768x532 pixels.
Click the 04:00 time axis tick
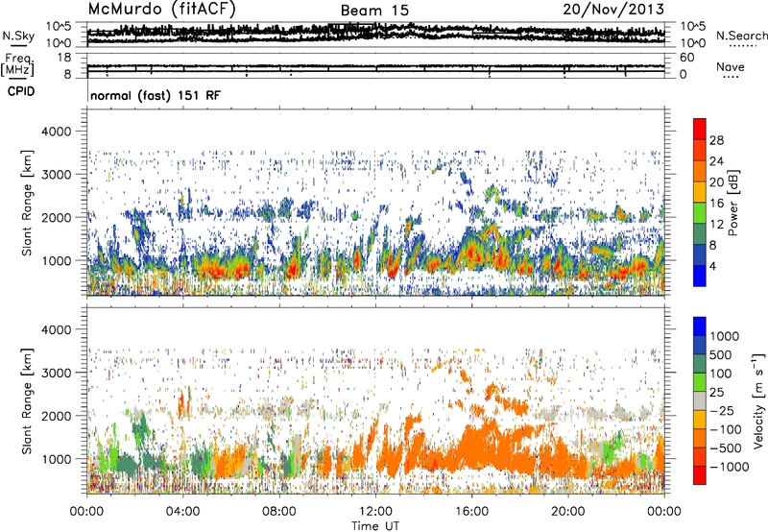[x=182, y=512]
